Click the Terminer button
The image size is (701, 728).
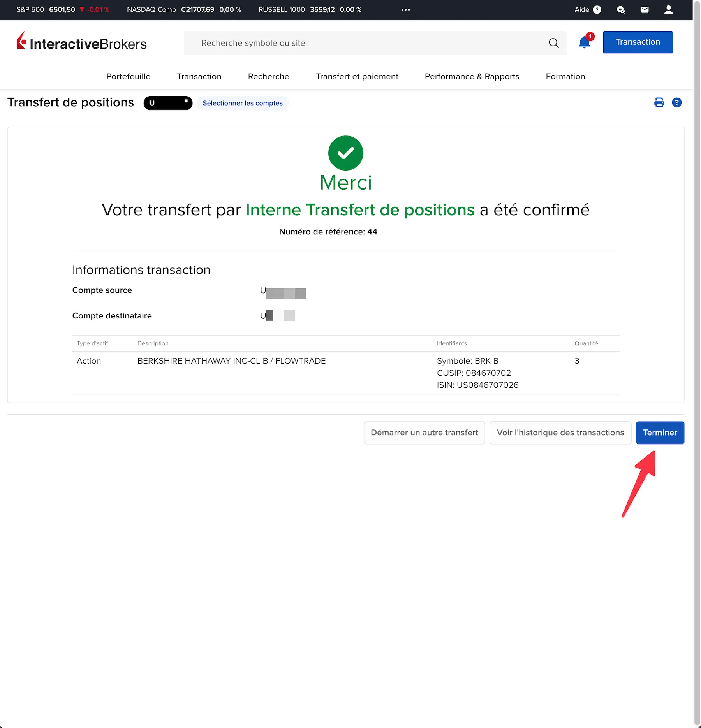tap(660, 433)
